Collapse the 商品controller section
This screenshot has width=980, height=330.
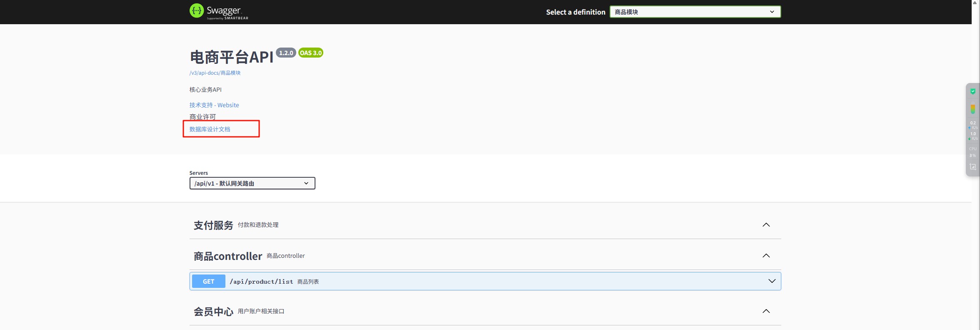[x=766, y=256]
